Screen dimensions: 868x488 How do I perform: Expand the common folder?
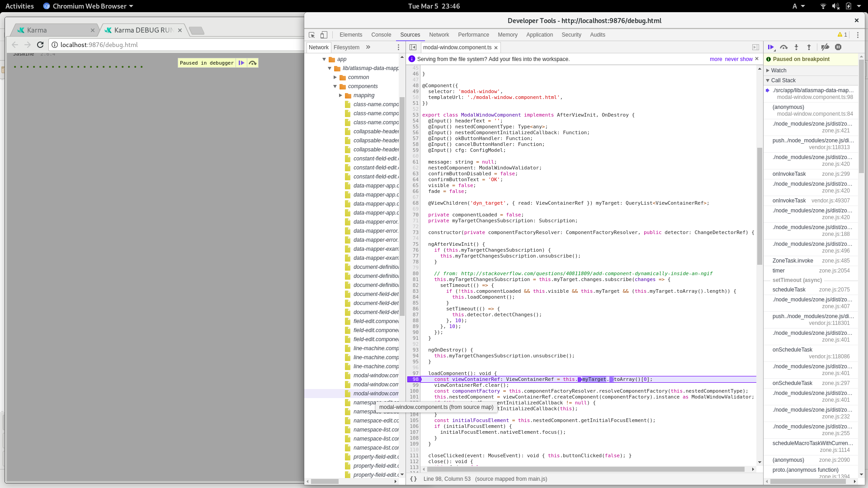(335, 77)
